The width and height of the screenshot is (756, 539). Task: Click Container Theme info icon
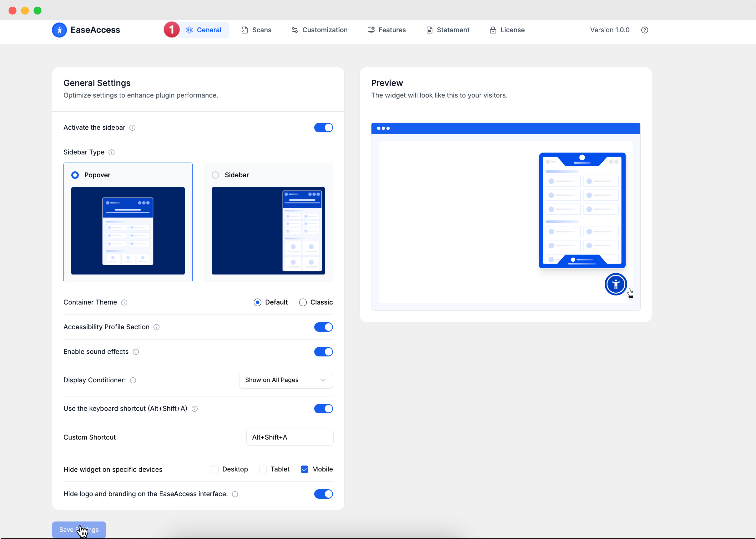[x=124, y=302]
